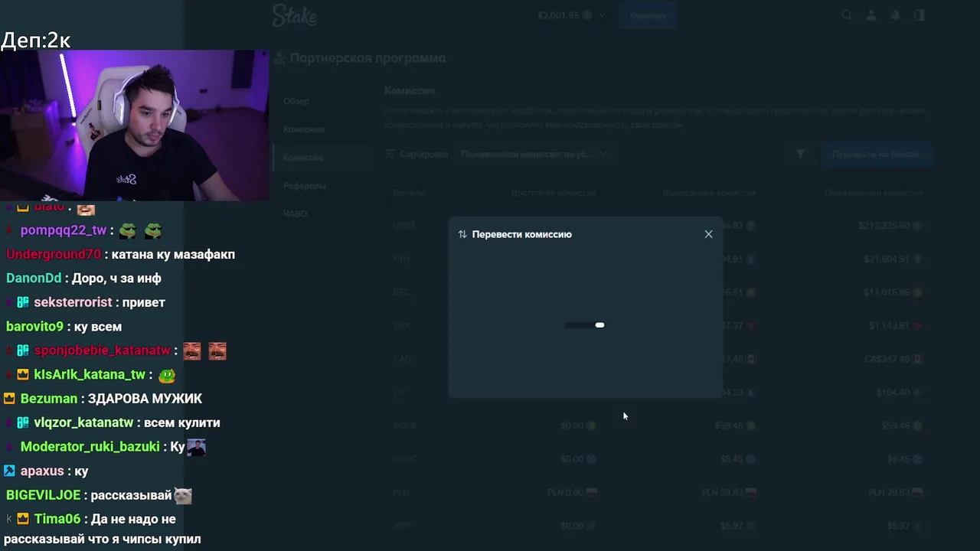980x551 pixels.
Task: Click the BTC coin icon beside $11,016.96
Action: [917, 292]
